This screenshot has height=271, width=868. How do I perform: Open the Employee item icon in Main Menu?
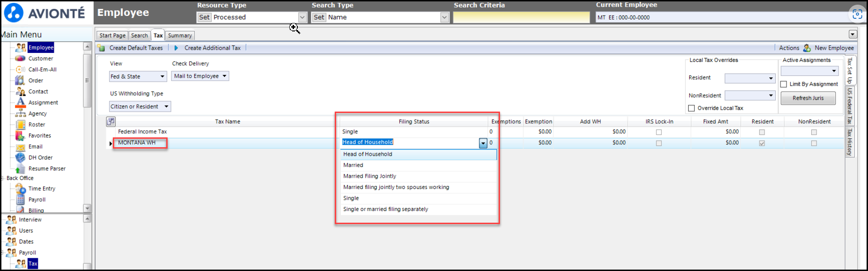coord(21,47)
